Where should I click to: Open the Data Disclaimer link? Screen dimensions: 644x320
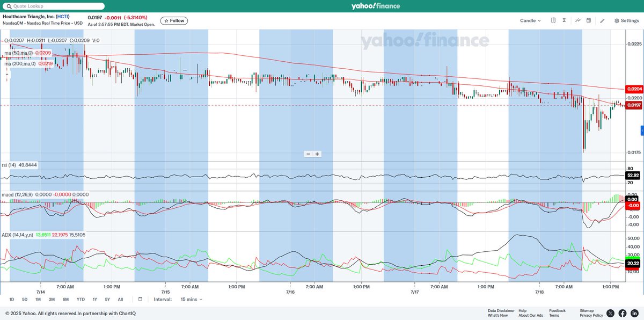(x=501, y=310)
